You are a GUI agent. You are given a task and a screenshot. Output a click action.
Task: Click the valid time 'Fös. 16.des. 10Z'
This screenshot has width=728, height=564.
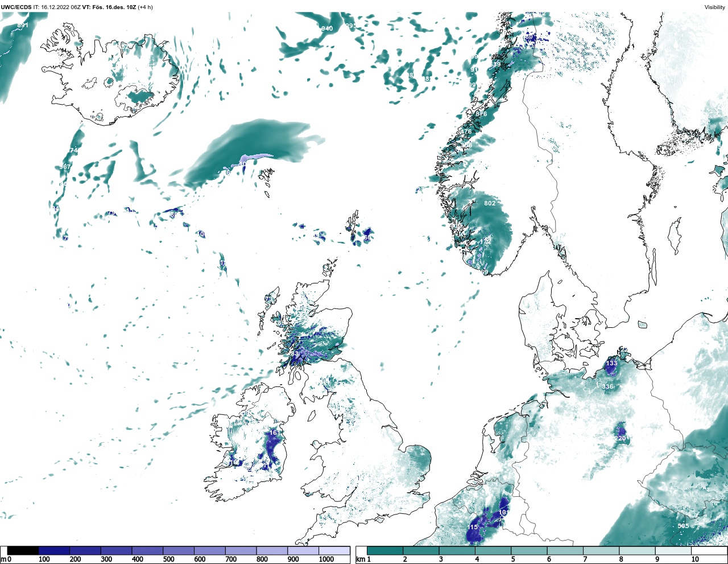pyautogui.click(x=115, y=7)
